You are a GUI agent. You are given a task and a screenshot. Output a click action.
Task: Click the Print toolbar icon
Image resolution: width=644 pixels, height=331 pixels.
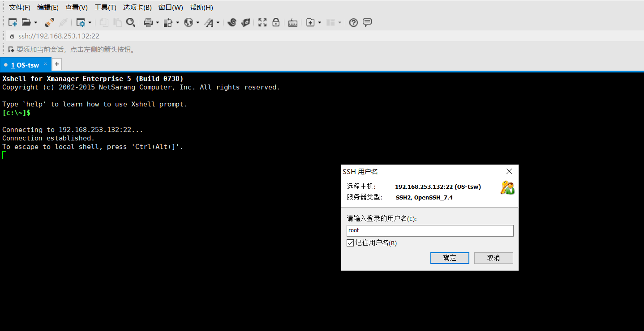(x=148, y=22)
